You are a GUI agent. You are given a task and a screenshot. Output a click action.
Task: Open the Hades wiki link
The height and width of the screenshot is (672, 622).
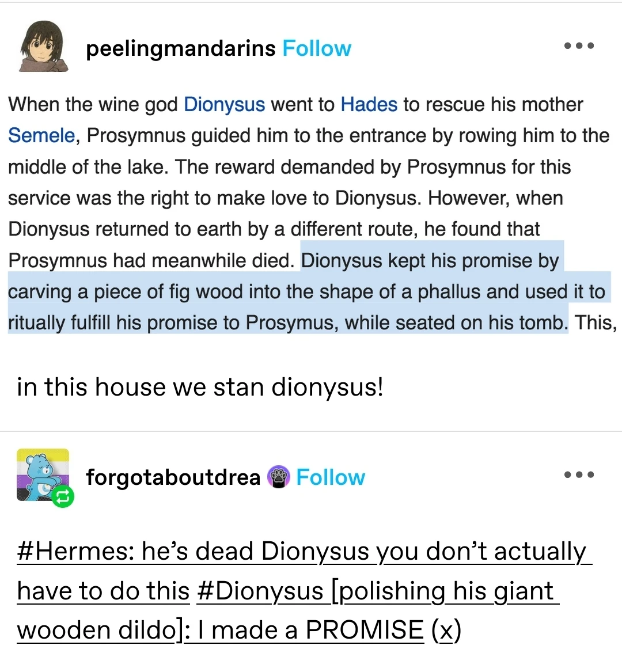[x=369, y=105]
